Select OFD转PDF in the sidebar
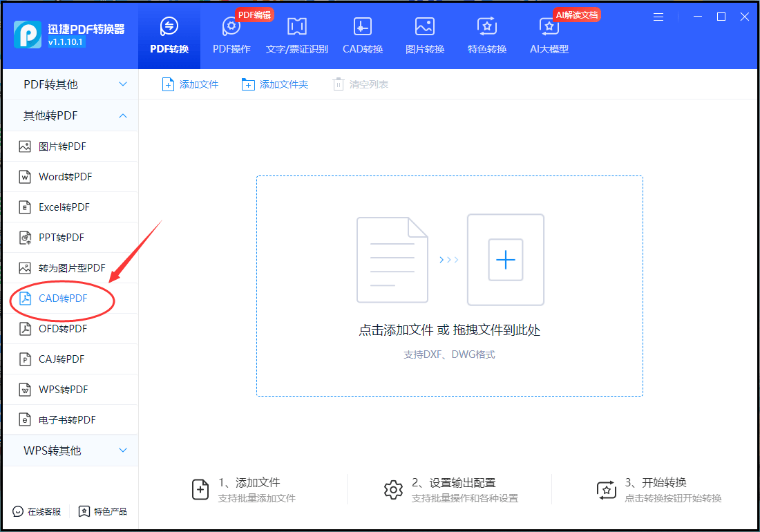The width and height of the screenshot is (760, 532). click(70, 329)
